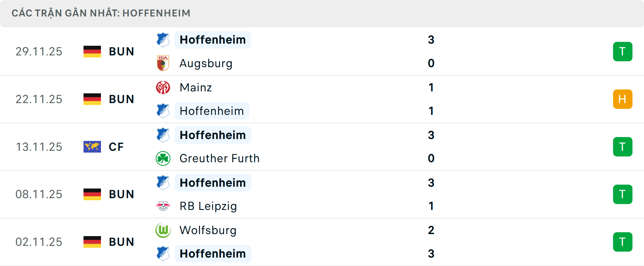Open the highlighted Hoffenheim team name link

tap(213, 40)
